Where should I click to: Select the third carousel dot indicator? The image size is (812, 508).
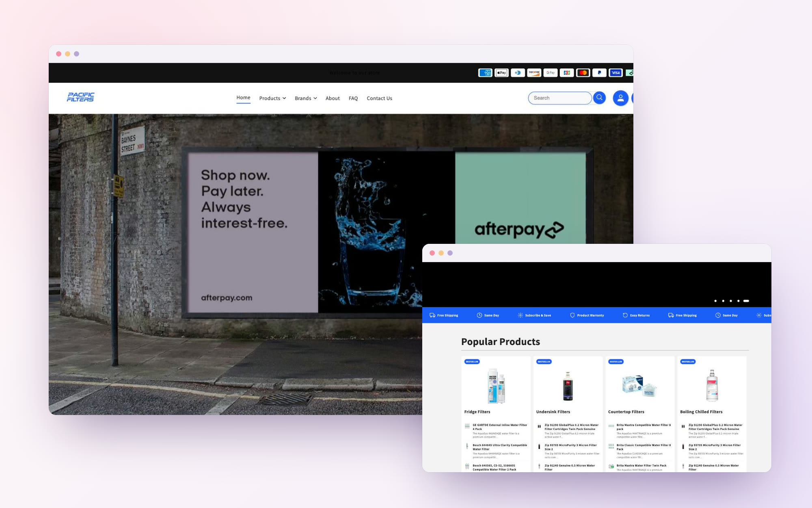(x=731, y=301)
